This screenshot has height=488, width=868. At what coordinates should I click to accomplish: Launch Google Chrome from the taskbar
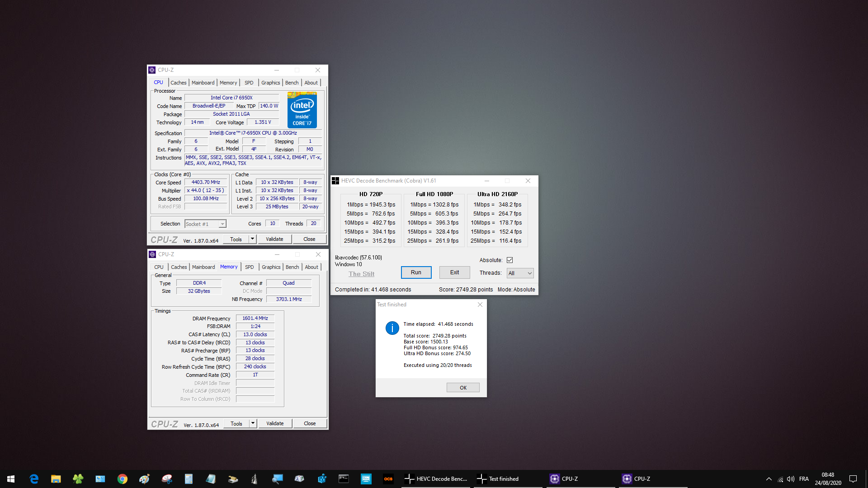[x=123, y=479]
